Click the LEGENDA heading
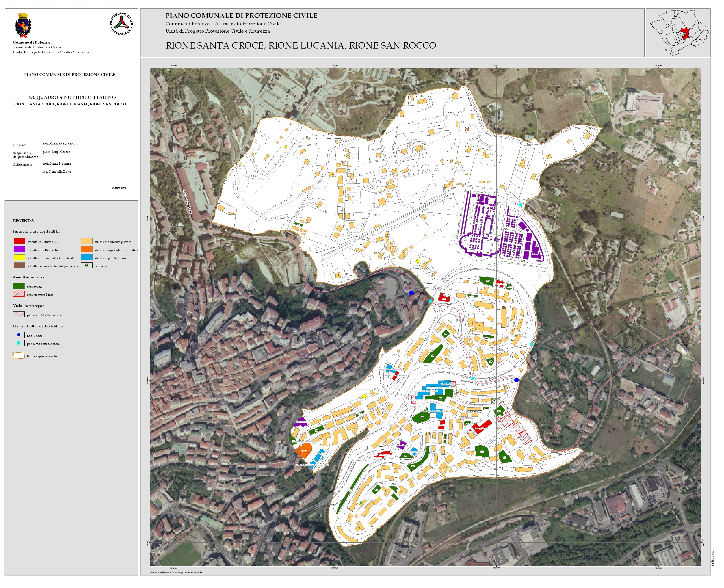Image resolution: width=724 pixels, height=588 pixels. point(23,220)
